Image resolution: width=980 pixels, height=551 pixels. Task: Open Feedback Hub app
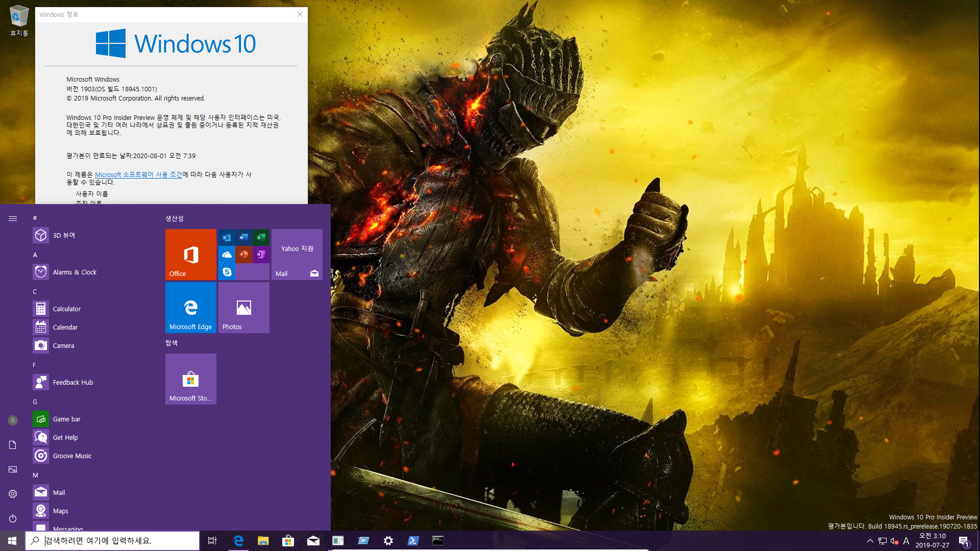73,382
